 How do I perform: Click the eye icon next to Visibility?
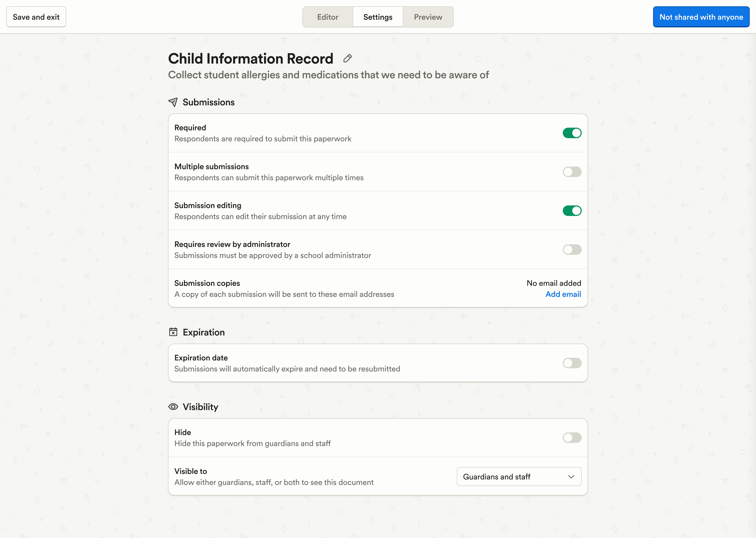(173, 406)
